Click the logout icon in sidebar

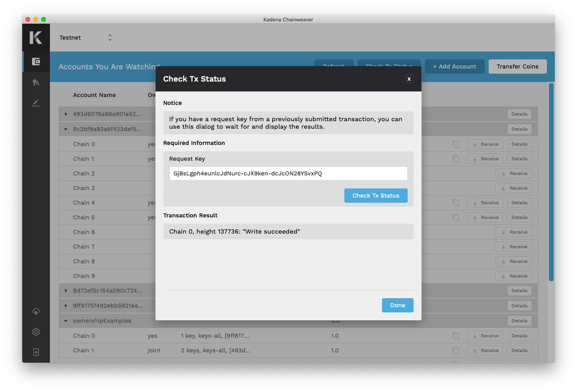[36, 352]
